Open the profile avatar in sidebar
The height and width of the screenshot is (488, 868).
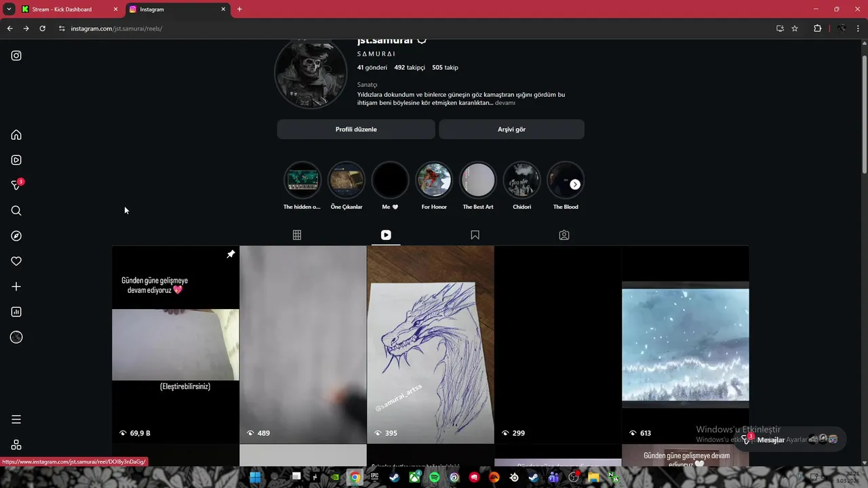point(16,338)
